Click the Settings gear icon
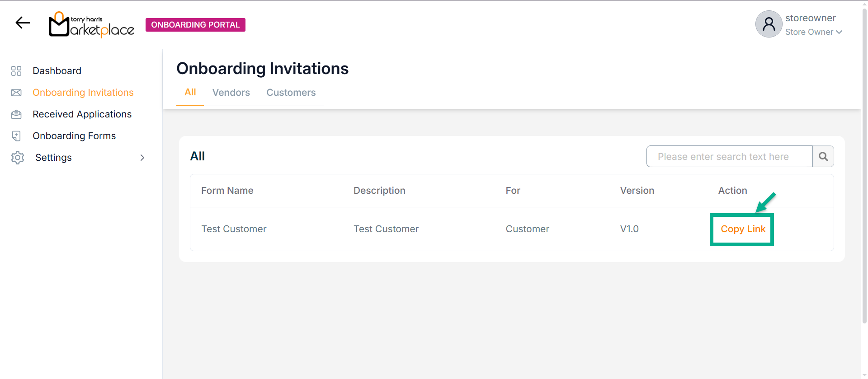 pyautogui.click(x=18, y=158)
